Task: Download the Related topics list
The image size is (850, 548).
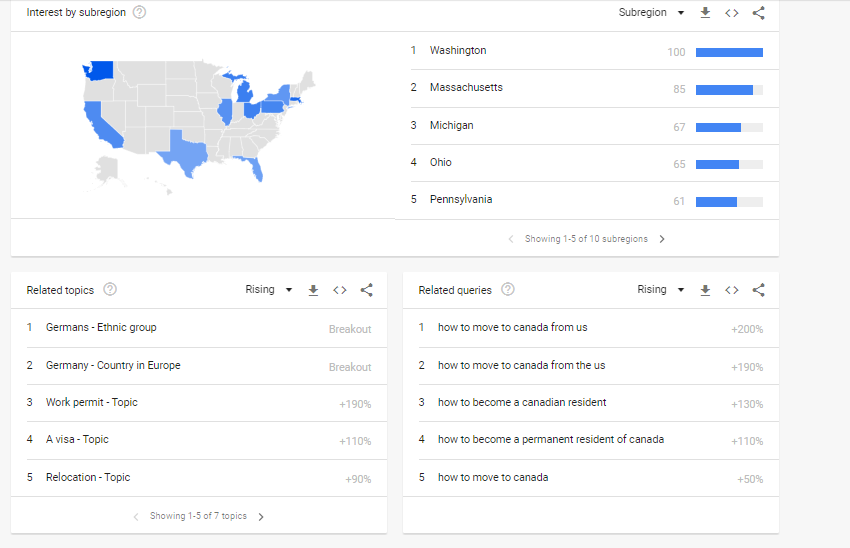Action: coord(313,290)
